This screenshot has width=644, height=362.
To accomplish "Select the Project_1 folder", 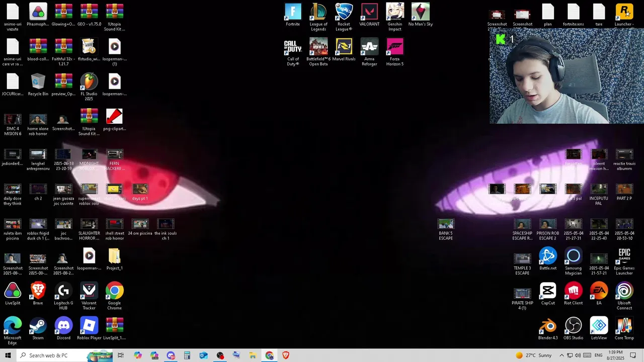I will [x=114, y=259].
